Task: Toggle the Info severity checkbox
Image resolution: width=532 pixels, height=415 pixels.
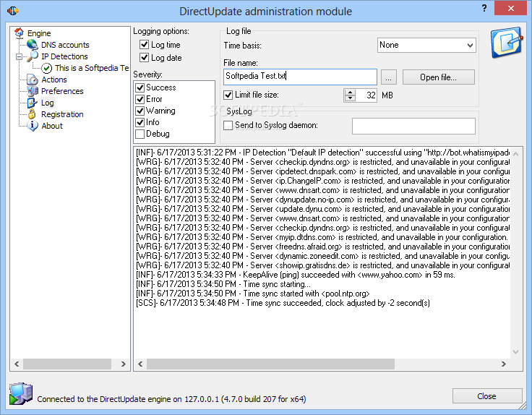Action: point(140,122)
